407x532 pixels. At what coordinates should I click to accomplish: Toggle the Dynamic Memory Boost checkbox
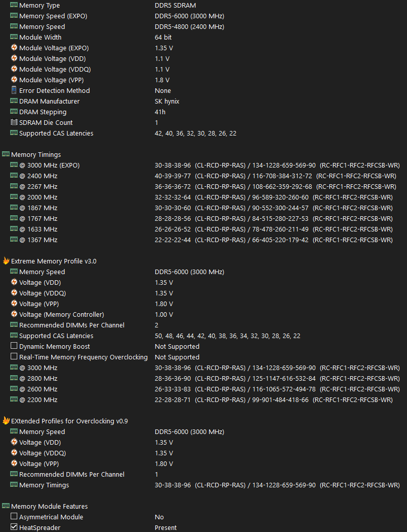[14, 346]
